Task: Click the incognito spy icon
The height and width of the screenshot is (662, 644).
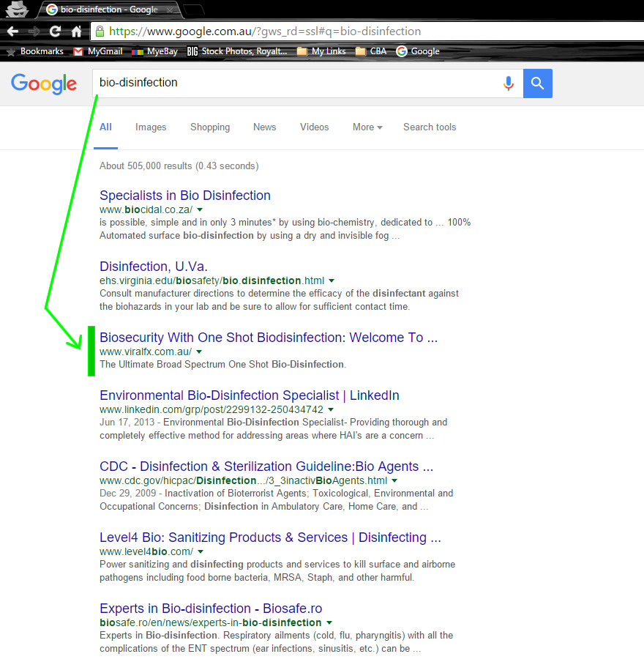Action: pyautogui.click(x=17, y=10)
